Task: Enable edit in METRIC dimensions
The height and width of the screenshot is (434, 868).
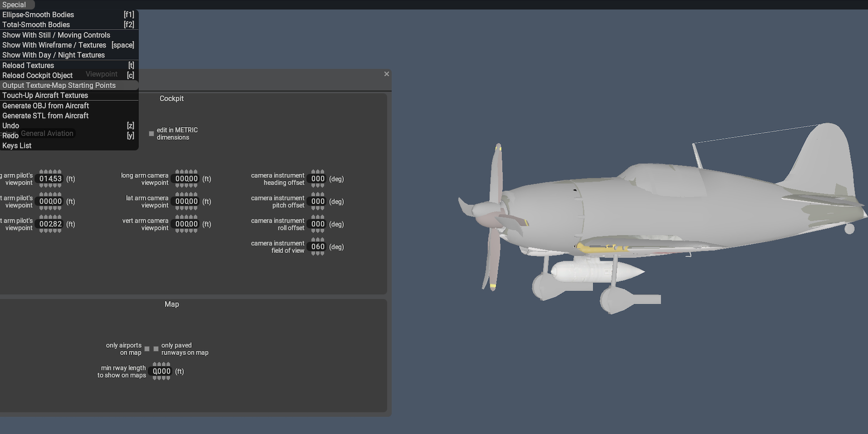Action: coord(151,133)
